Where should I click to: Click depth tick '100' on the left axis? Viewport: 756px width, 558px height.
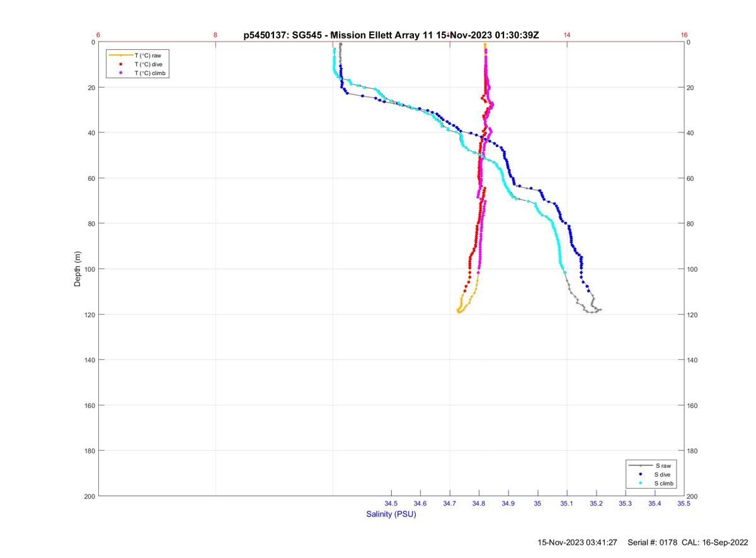[89, 269]
